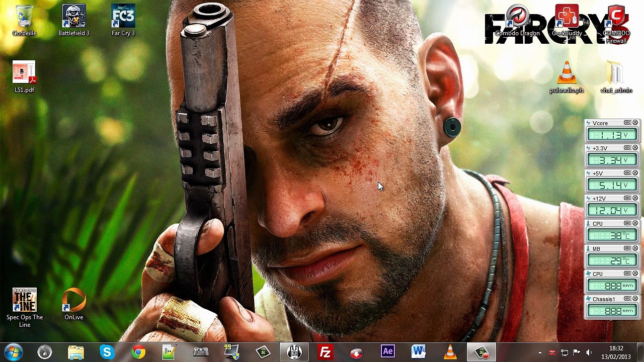Close the Vcore sensor widget

pyautogui.click(x=635, y=123)
